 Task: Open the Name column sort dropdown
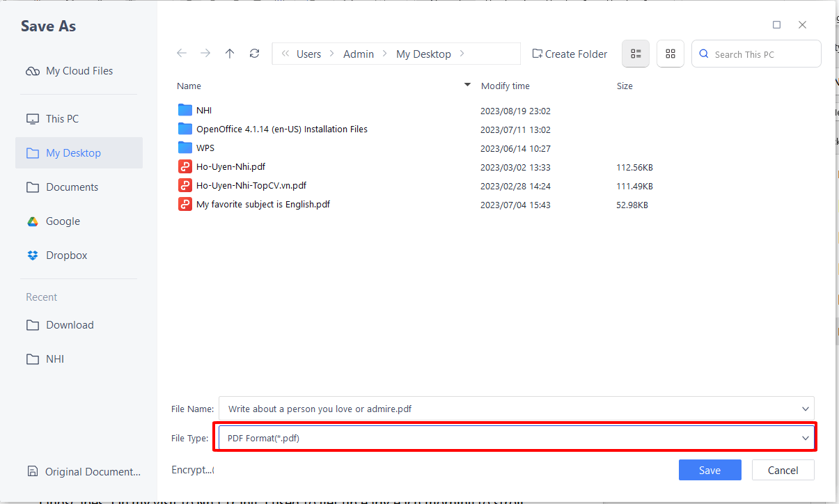pos(466,85)
